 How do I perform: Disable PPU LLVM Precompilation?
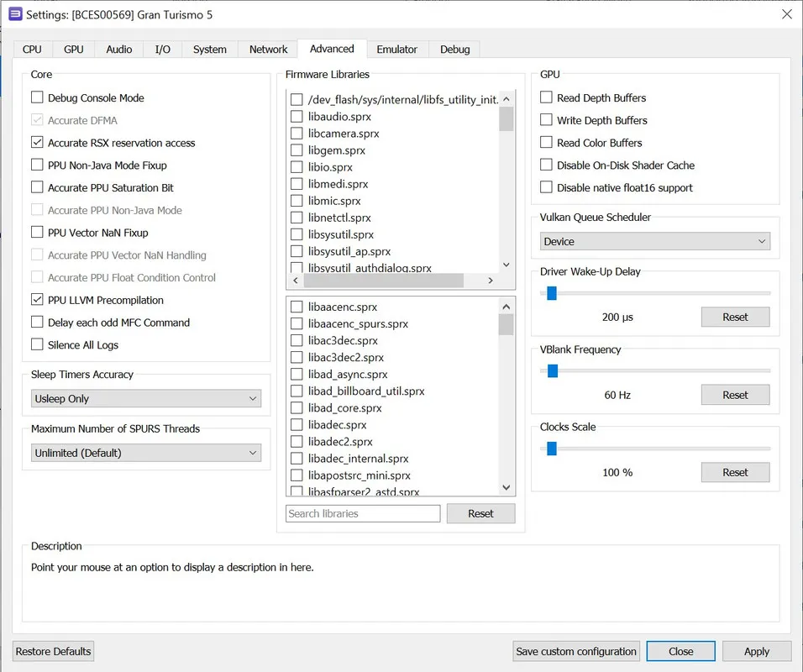tap(37, 300)
